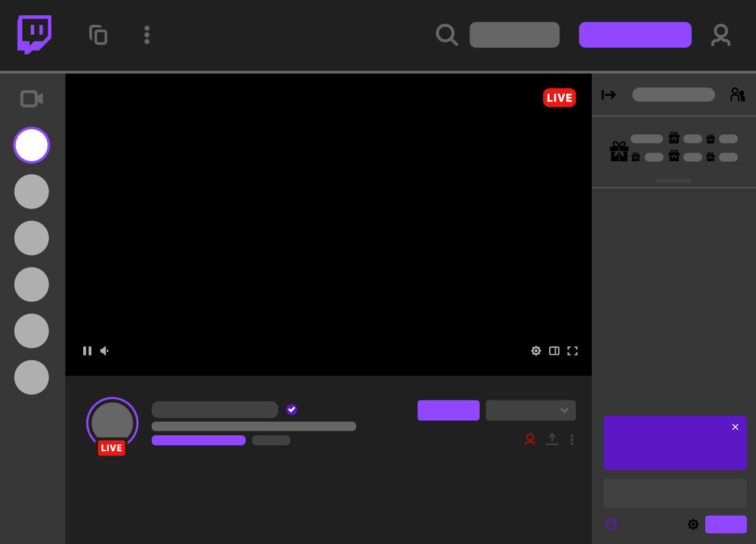Click the camera icon in left sidebar
This screenshot has height=544, width=756.
tap(31, 99)
